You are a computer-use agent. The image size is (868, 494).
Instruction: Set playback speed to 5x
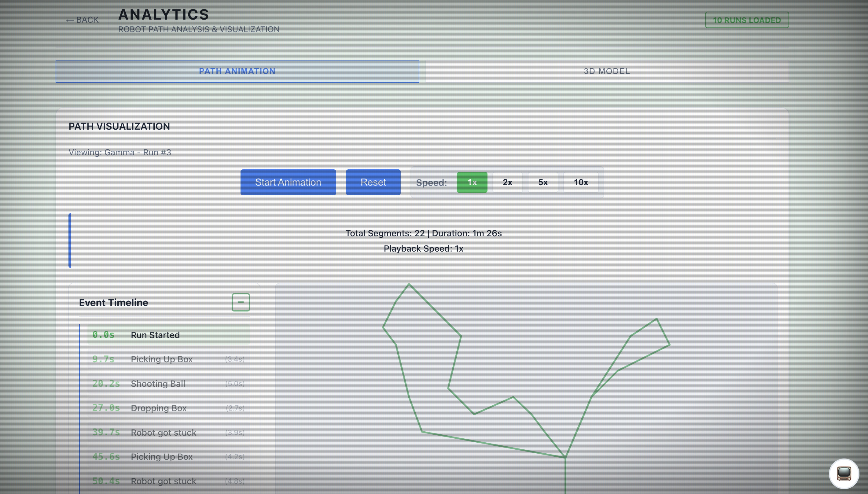click(x=543, y=182)
